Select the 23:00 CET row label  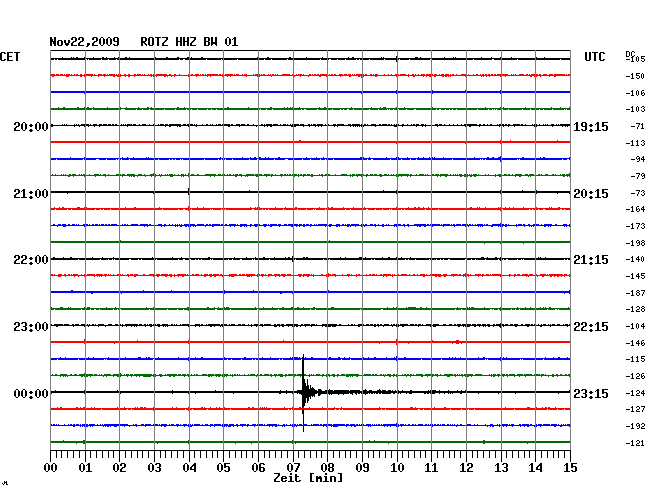(31, 327)
